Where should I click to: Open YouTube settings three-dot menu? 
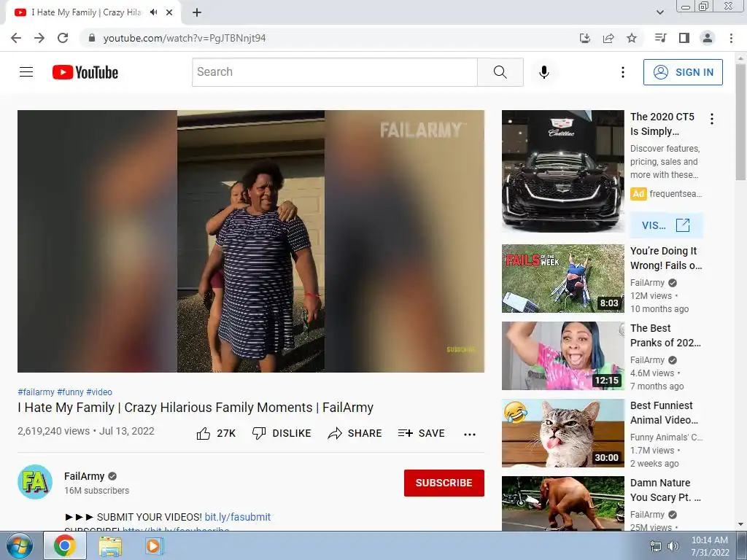point(623,72)
